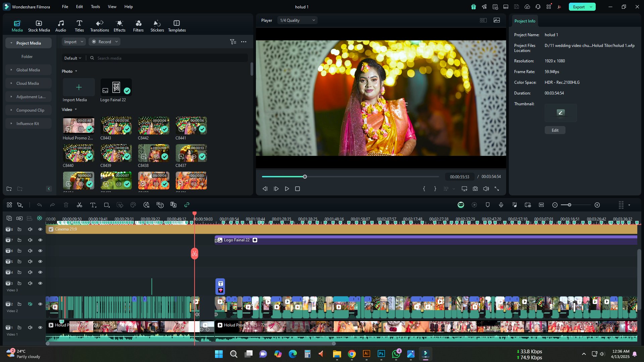Stop the preview playback
The width and height of the screenshot is (644, 362).
(298, 189)
